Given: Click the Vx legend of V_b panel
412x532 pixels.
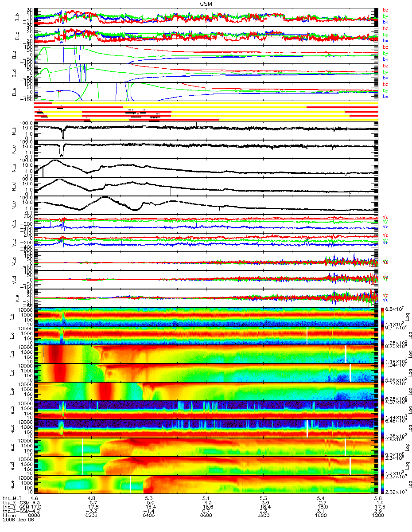Looking at the screenshot, I should click(x=385, y=227).
